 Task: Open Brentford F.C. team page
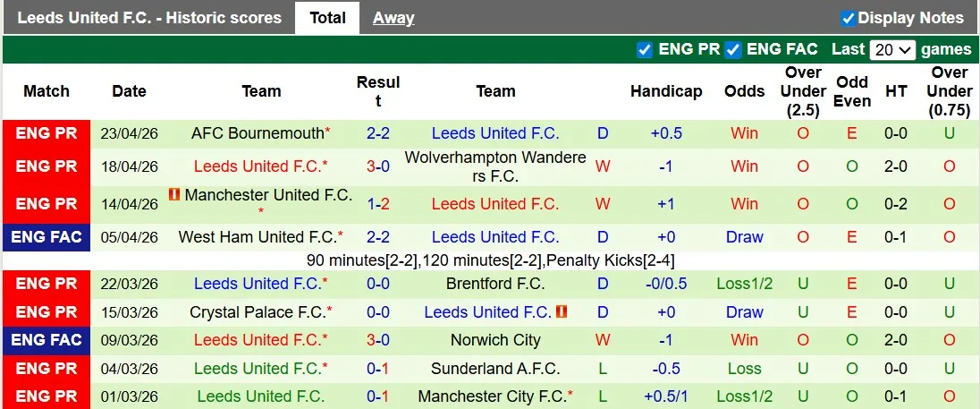[x=495, y=284]
